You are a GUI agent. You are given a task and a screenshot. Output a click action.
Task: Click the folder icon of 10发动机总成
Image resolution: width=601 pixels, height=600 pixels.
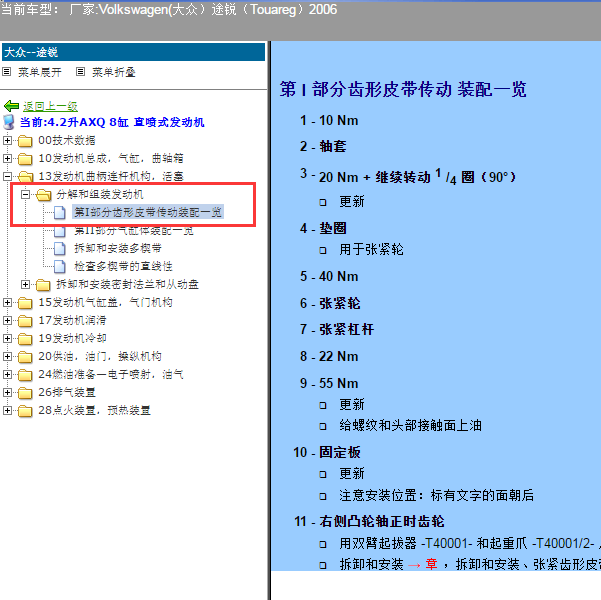[25, 159]
